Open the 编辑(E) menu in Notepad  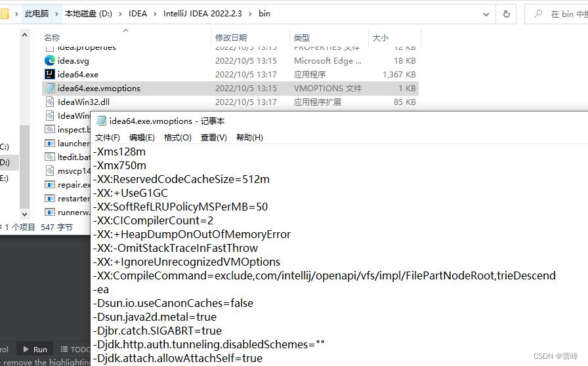142,138
